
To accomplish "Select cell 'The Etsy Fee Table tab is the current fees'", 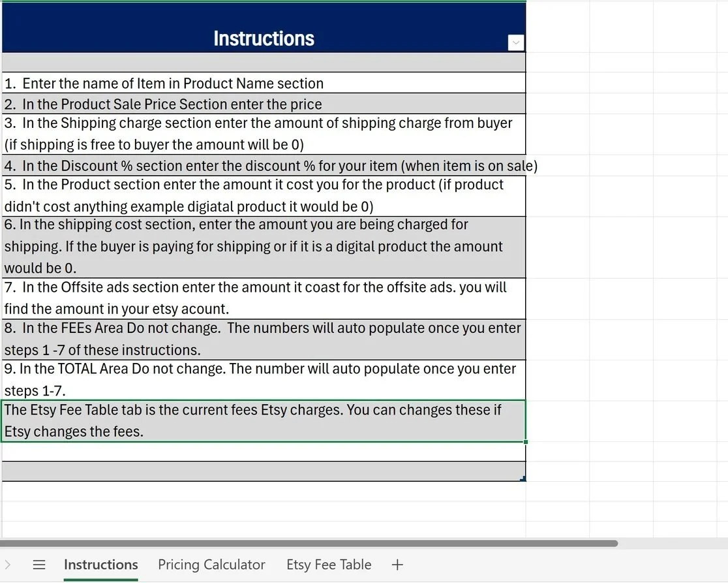I will click(x=264, y=421).
